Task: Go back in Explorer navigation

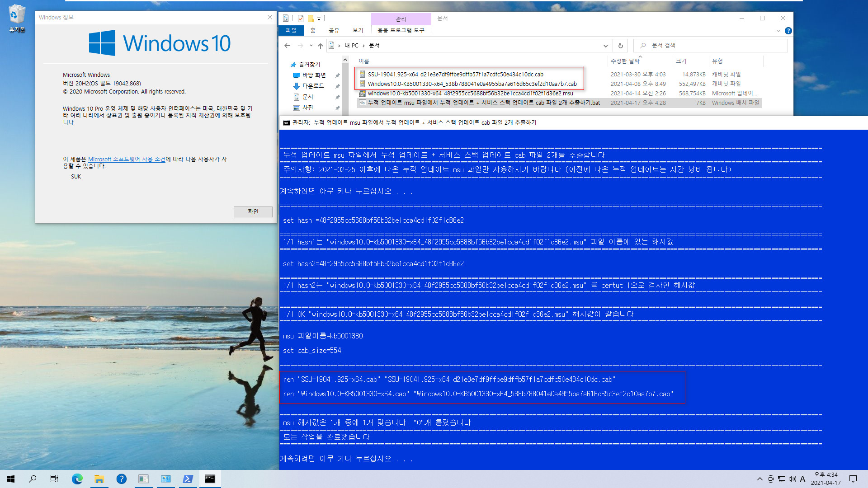Action: (287, 46)
